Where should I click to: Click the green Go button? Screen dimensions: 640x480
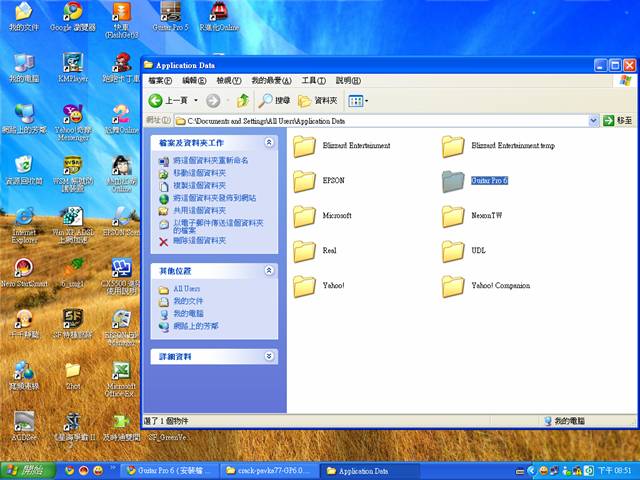(x=618, y=121)
